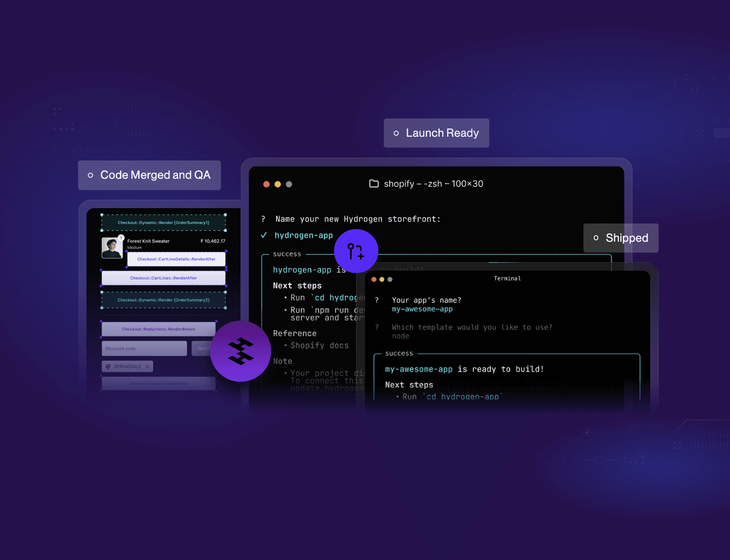Click the folder icon beside shopify title
The height and width of the screenshot is (560, 730).
(374, 183)
